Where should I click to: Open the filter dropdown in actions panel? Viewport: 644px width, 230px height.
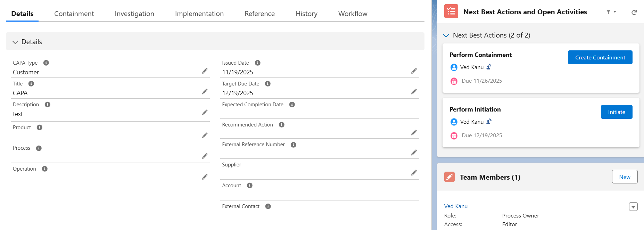(x=611, y=12)
